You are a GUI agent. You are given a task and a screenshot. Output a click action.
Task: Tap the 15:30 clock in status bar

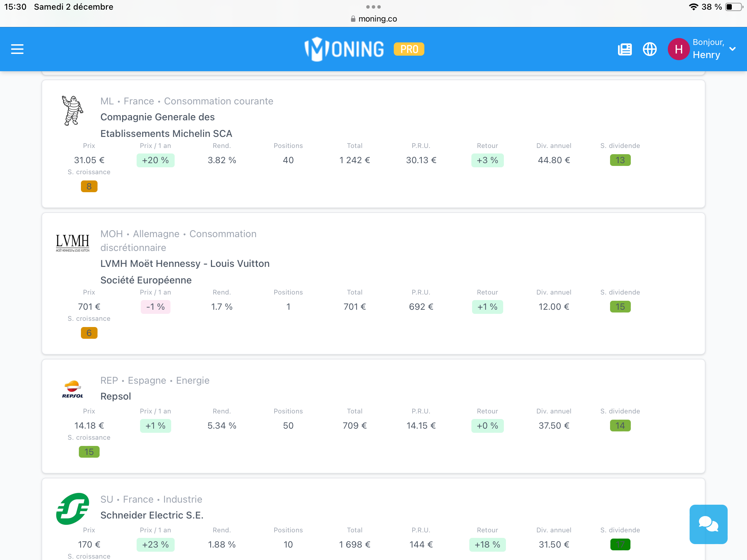[15, 7]
